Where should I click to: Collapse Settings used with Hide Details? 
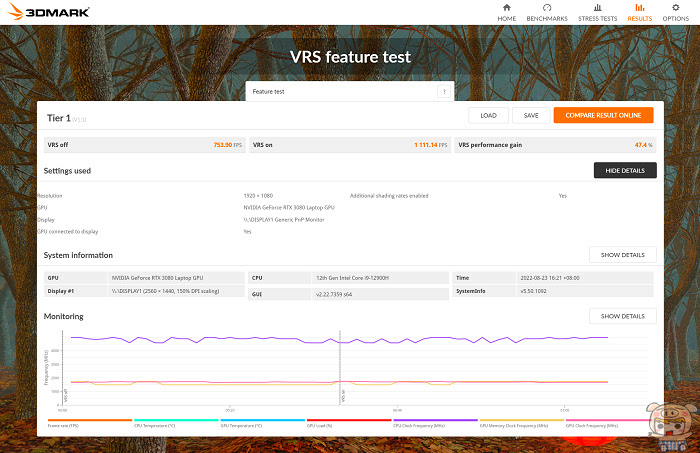tap(625, 170)
